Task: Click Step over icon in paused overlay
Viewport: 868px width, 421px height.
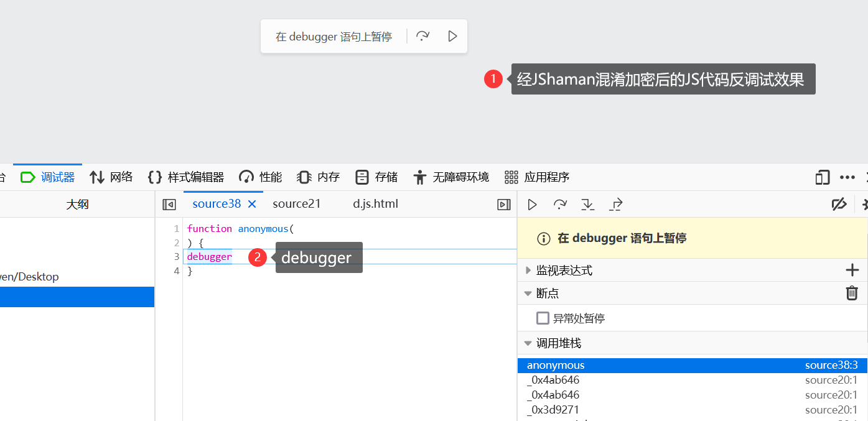Action: coord(423,36)
